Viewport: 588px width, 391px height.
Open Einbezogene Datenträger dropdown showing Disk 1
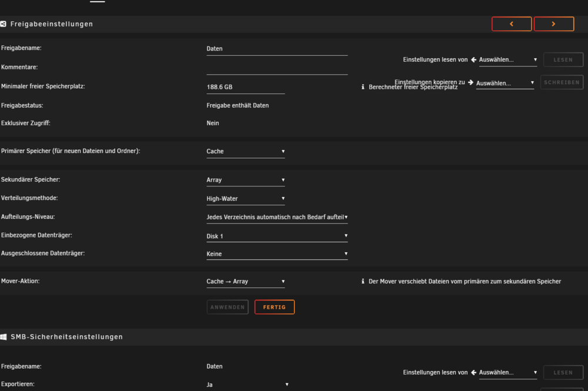click(277, 236)
